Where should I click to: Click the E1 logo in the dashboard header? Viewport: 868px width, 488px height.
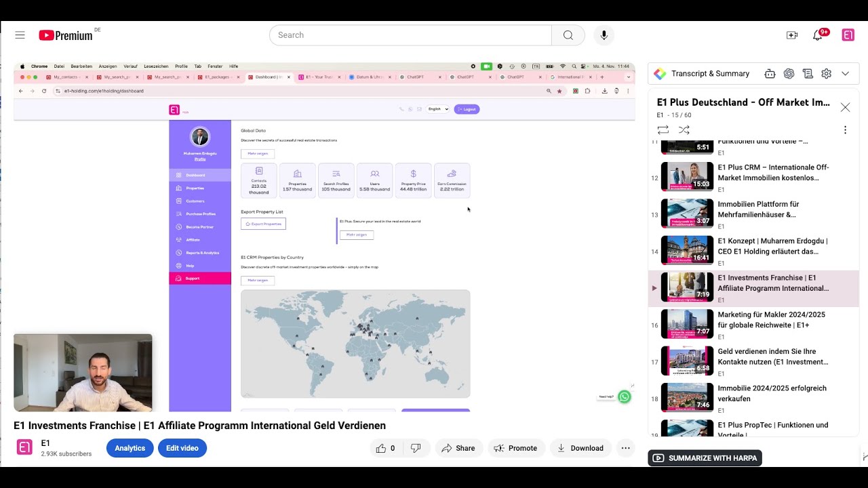[x=174, y=109]
